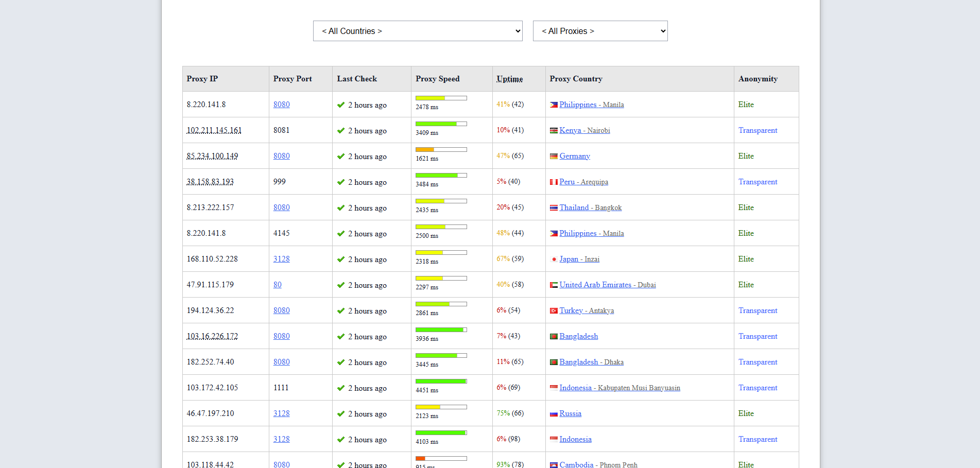Click the Thailand flag icon
The width and height of the screenshot is (980, 468).
[554, 208]
